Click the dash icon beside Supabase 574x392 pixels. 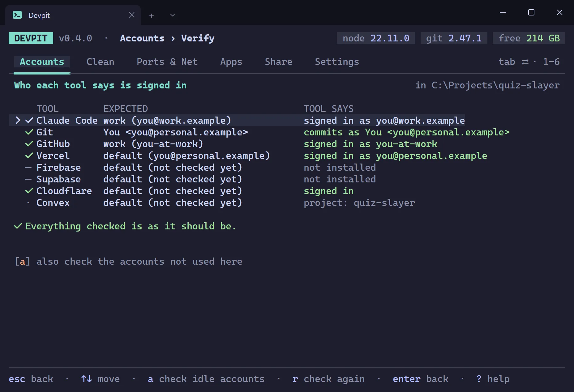28,179
